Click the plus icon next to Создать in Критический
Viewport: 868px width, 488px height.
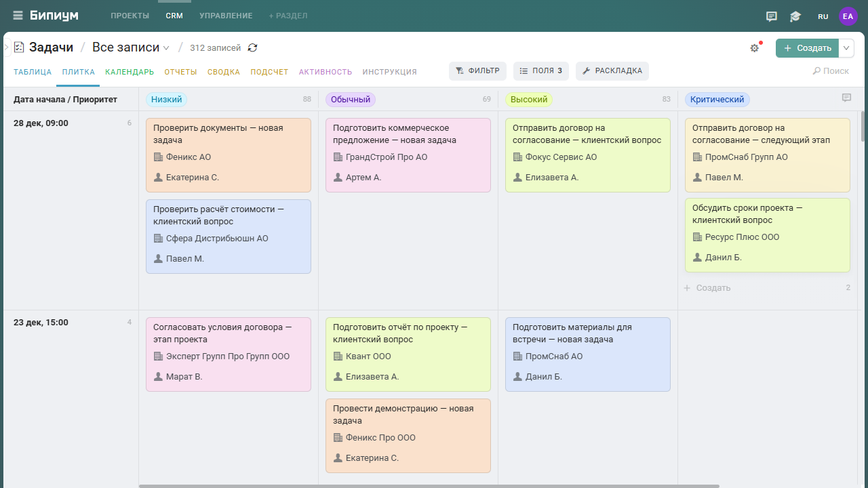(x=687, y=288)
